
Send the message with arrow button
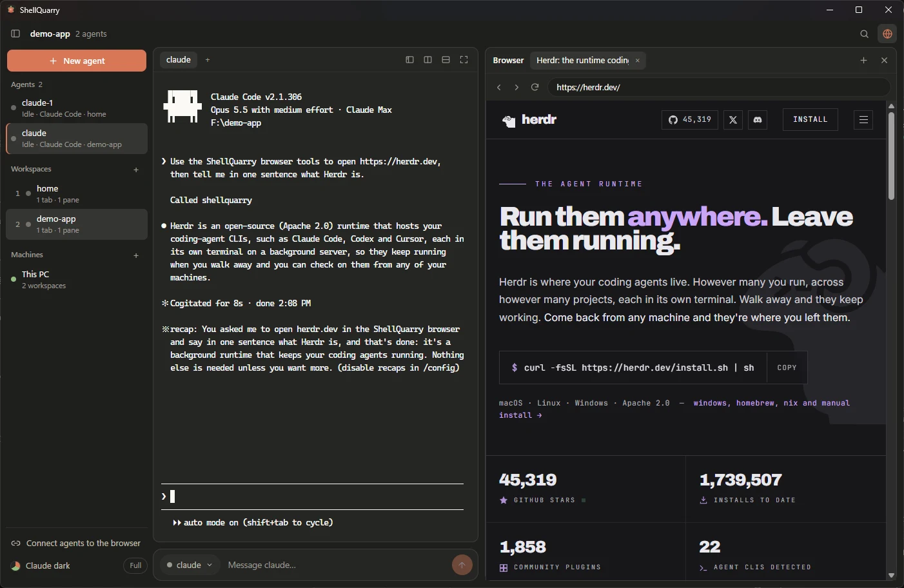462,565
